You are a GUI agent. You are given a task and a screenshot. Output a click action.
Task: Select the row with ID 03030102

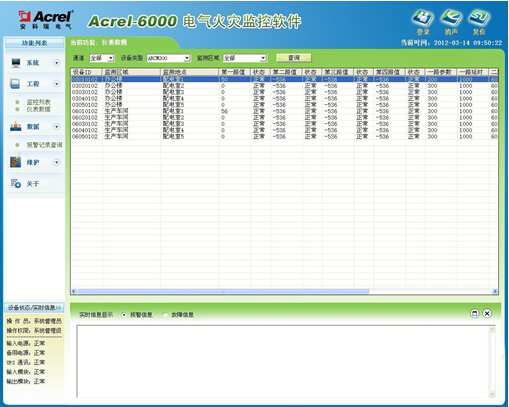(x=285, y=92)
